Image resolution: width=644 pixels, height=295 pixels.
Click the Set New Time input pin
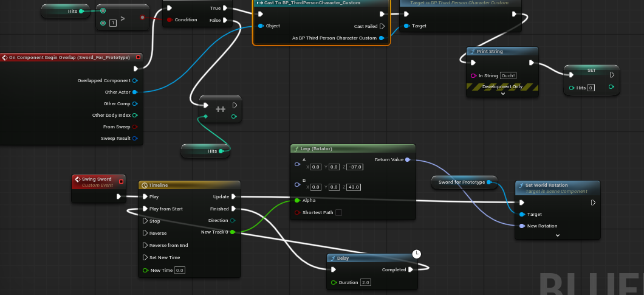click(x=145, y=257)
